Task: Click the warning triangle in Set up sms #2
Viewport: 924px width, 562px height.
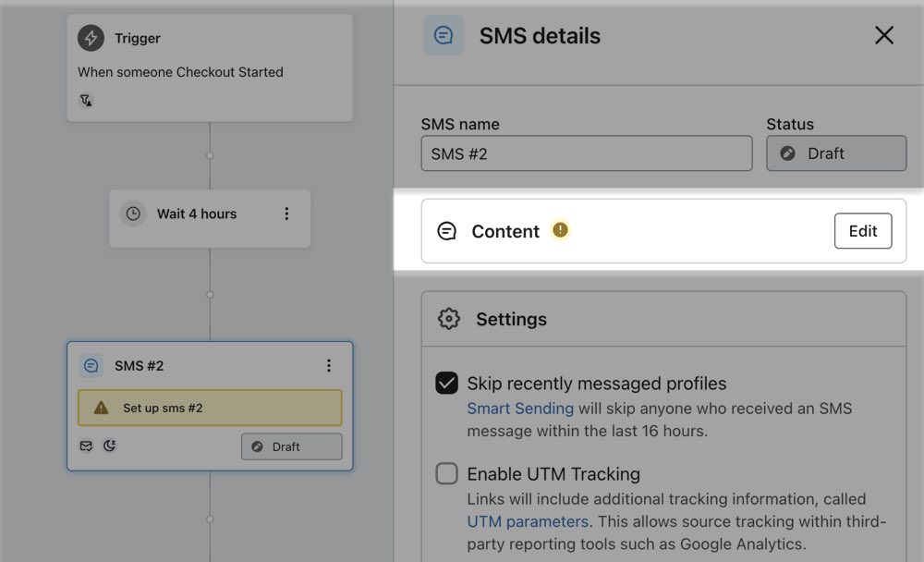Action: pyautogui.click(x=102, y=408)
